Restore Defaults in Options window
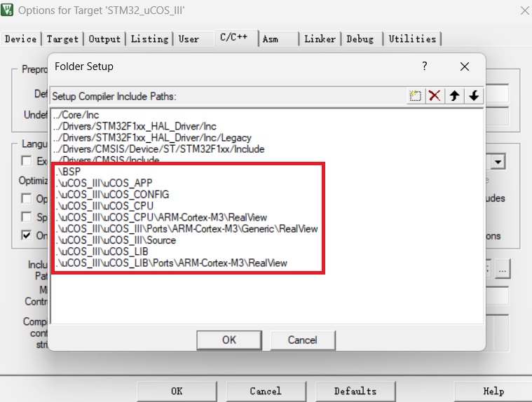 click(355, 391)
